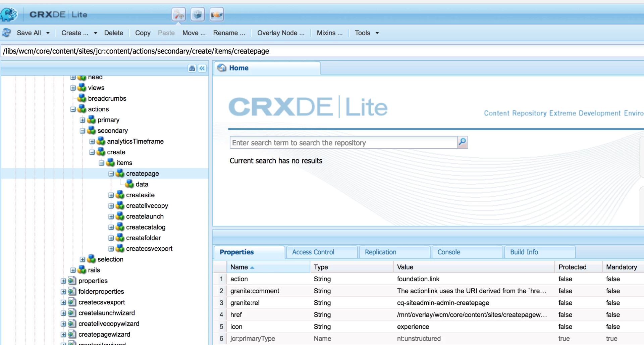Open the Create dropdown arrow

[x=96, y=33]
